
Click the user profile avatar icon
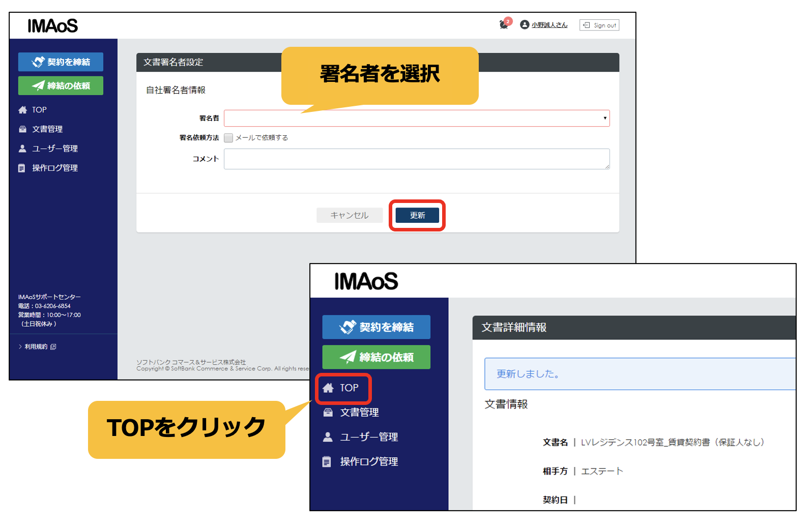point(525,24)
